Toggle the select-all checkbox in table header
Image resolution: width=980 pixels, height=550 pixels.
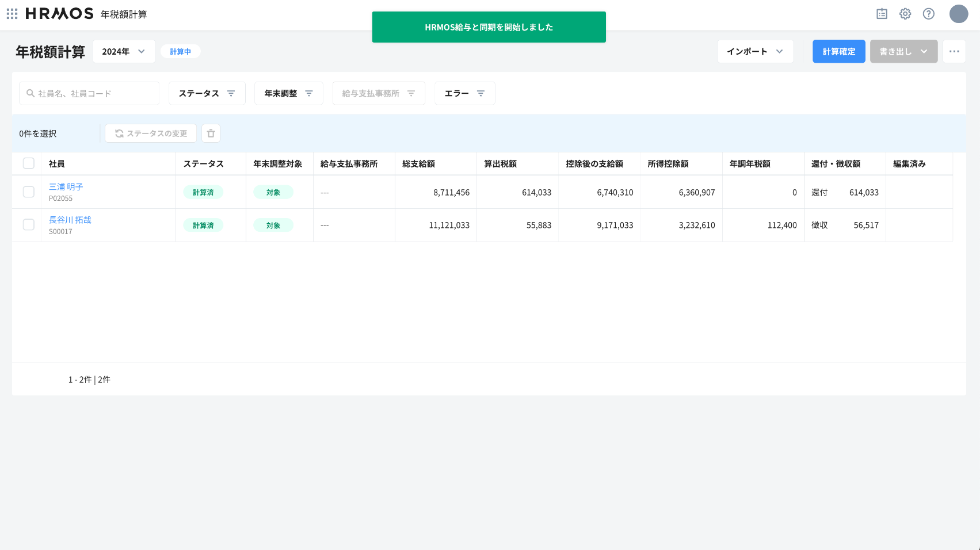tap(28, 163)
